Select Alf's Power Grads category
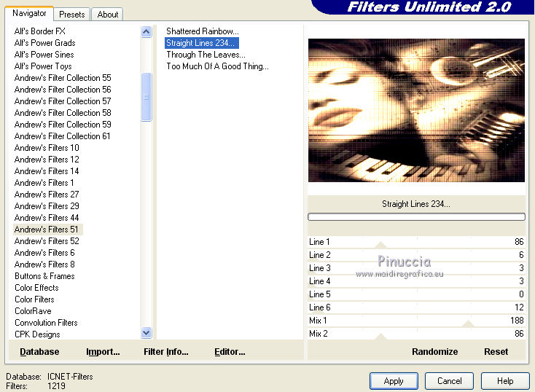The height and width of the screenshot is (392, 535). tap(44, 43)
